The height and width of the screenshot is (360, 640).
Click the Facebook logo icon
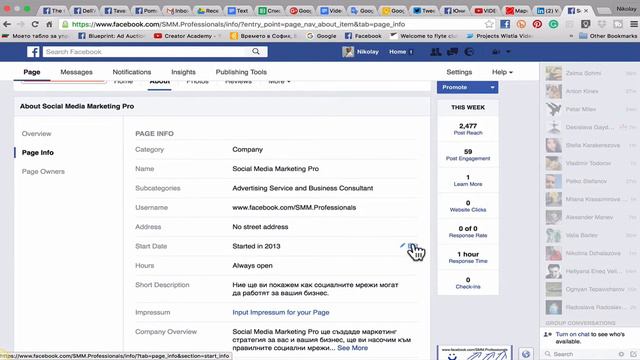(33, 52)
